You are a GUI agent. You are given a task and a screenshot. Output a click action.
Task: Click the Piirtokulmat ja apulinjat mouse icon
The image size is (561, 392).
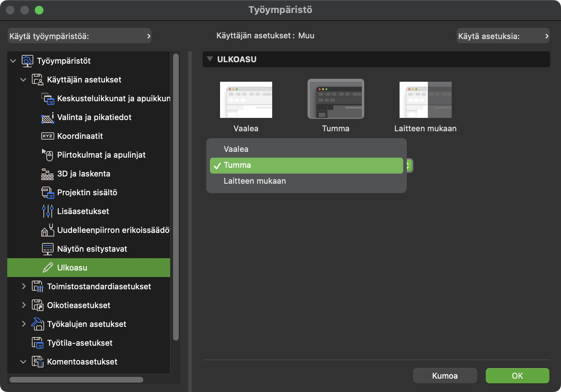(x=47, y=155)
